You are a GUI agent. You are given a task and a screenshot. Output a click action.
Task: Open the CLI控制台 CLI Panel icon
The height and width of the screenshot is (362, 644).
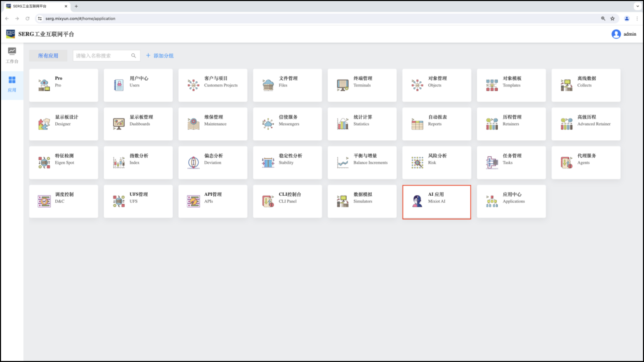(268, 201)
